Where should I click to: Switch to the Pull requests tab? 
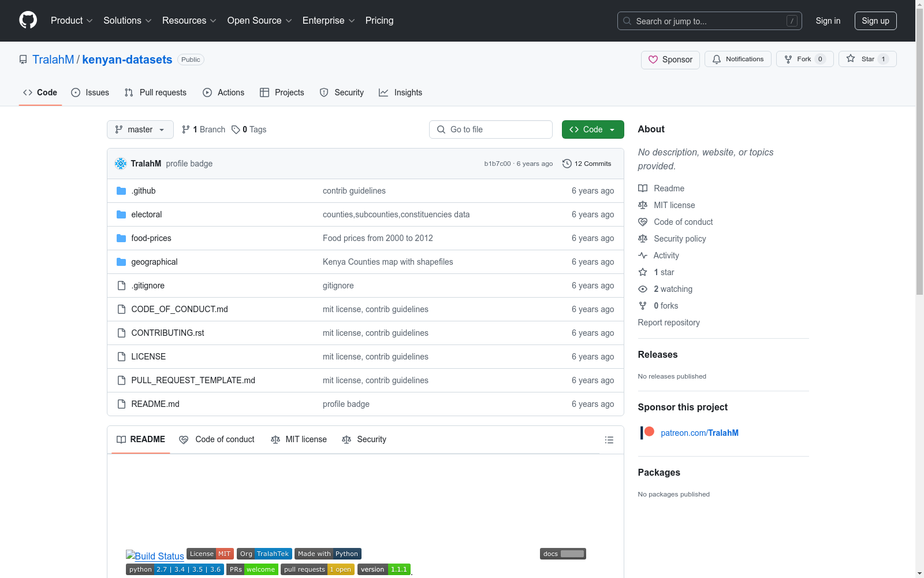pos(155,92)
